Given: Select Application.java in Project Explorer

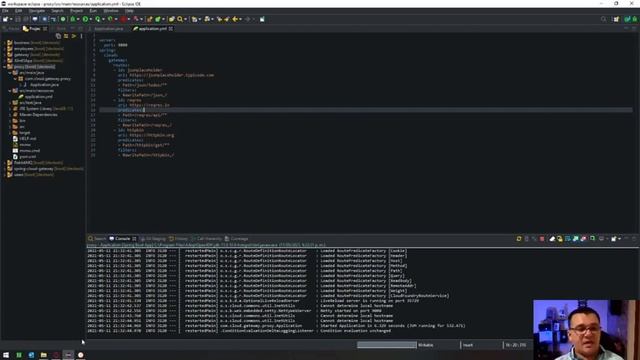Looking at the screenshot, I should click(x=44, y=84).
